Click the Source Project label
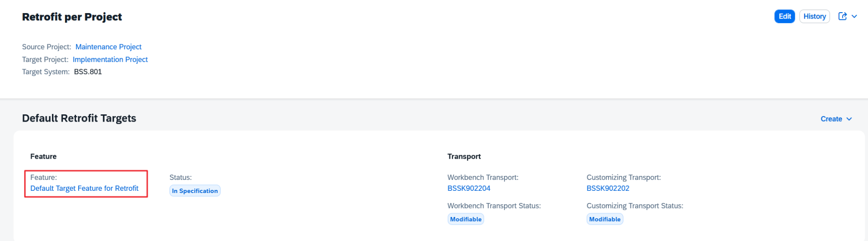This screenshot has height=241, width=868. point(47,47)
